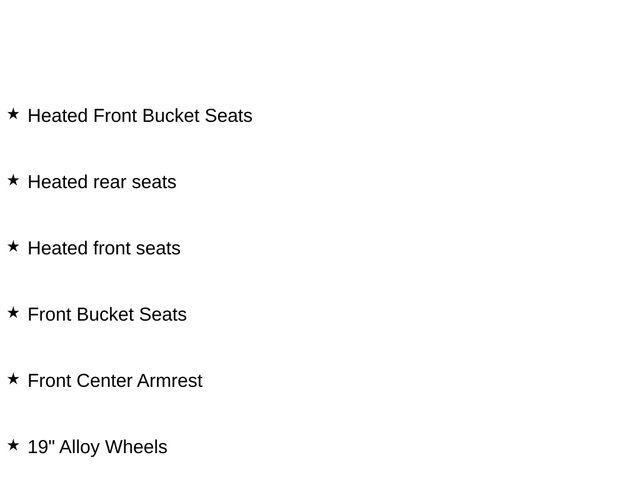Select the 19" Alloy Wheels feature text
This screenshot has height=480, width=640.
coord(97,447)
